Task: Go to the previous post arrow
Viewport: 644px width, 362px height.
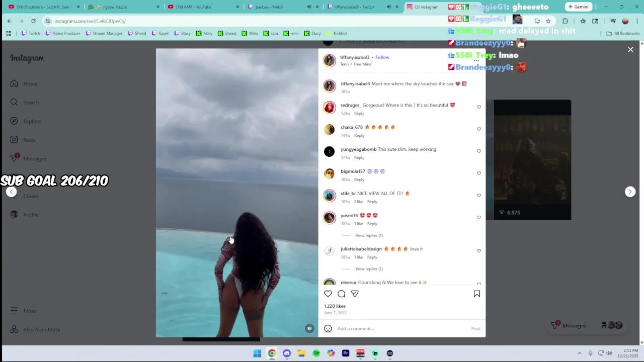Action: point(11,192)
